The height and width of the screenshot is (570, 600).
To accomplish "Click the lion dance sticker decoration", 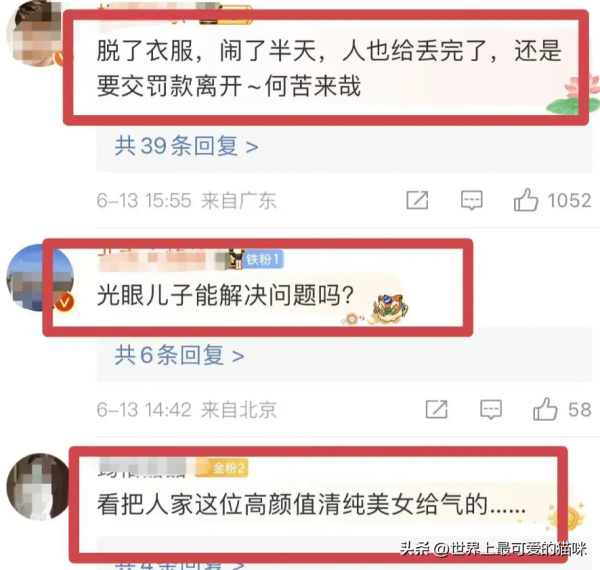I will 390,309.
